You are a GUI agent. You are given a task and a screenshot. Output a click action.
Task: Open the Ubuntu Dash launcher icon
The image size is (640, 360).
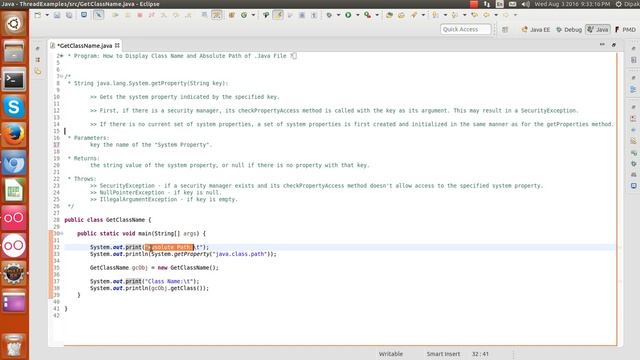14,24
